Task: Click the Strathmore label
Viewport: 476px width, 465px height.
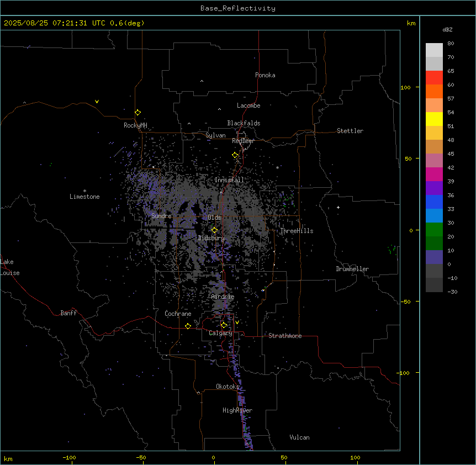Action: 285,336
